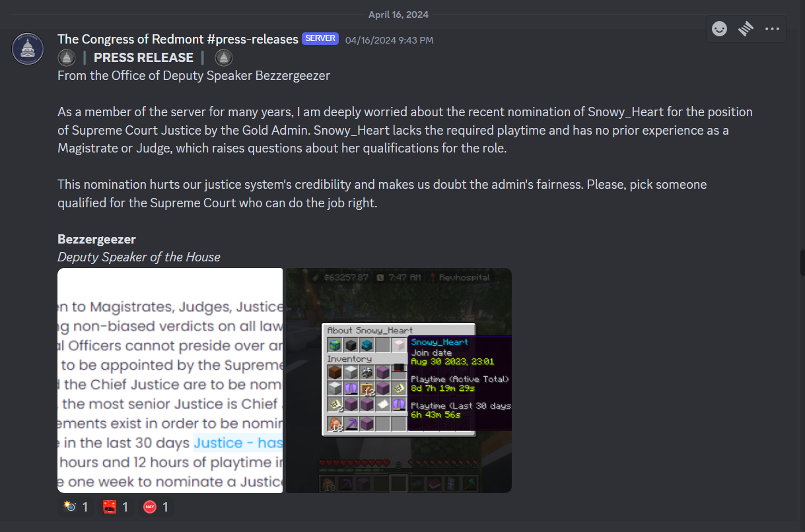Click the Congress emoji before PRESS RELEASE
This screenshot has width=805, height=532.
tap(66, 57)
